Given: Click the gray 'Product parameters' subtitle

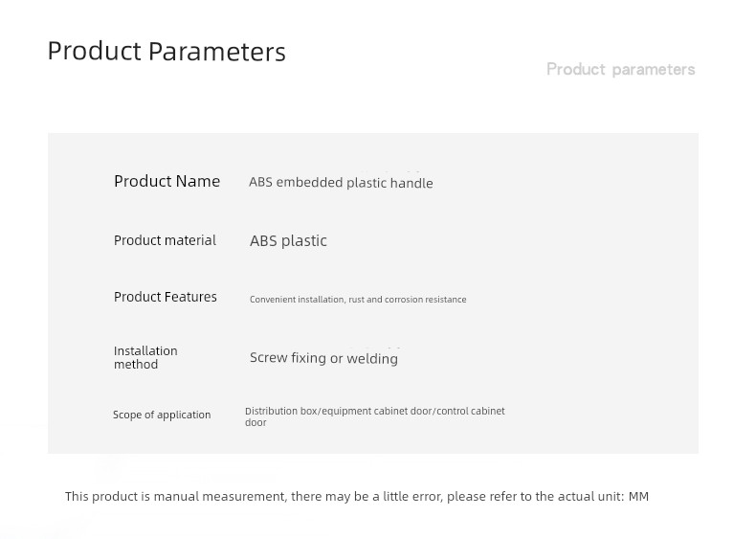Looking at the screenshot, I should (620, 70).
